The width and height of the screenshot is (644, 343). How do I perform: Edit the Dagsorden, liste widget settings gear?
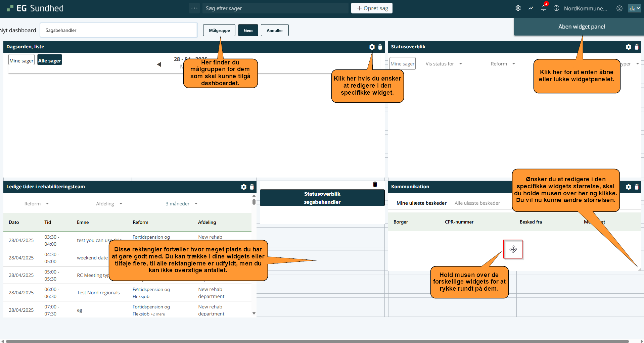(x=372, y=47)
